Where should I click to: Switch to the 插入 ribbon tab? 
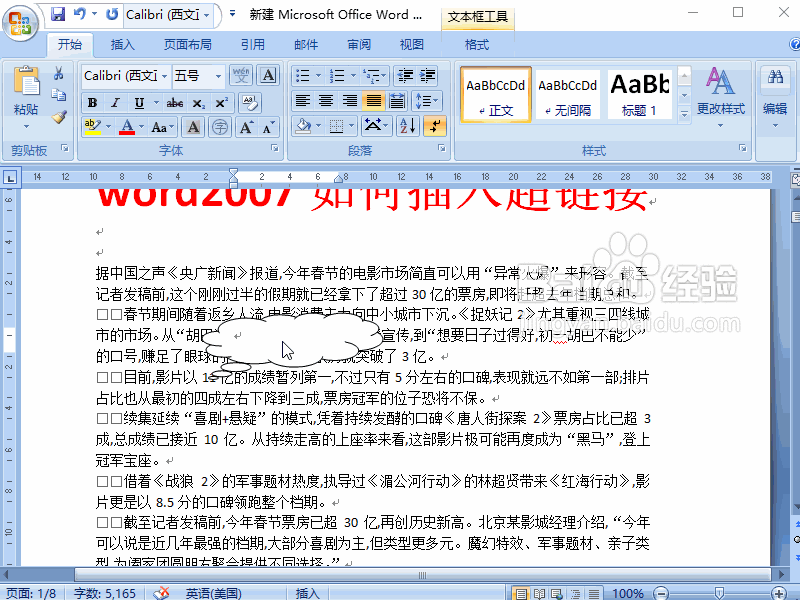122,44
